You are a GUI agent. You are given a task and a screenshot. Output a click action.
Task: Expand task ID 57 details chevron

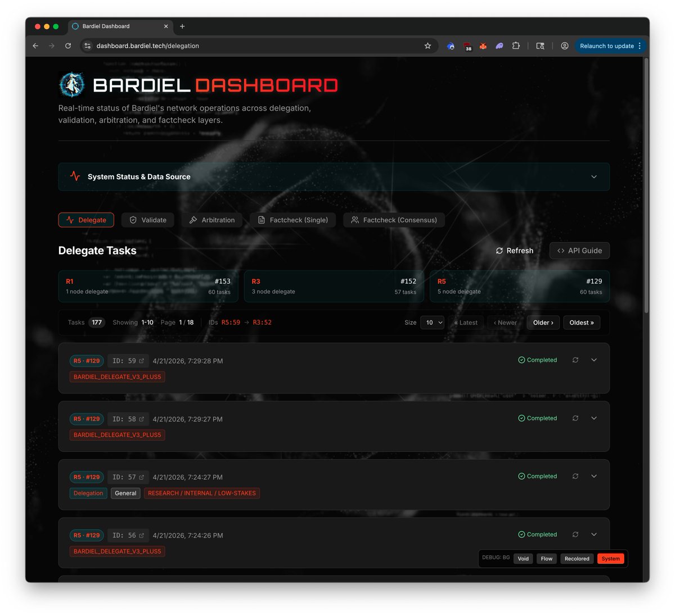[594, 476]
